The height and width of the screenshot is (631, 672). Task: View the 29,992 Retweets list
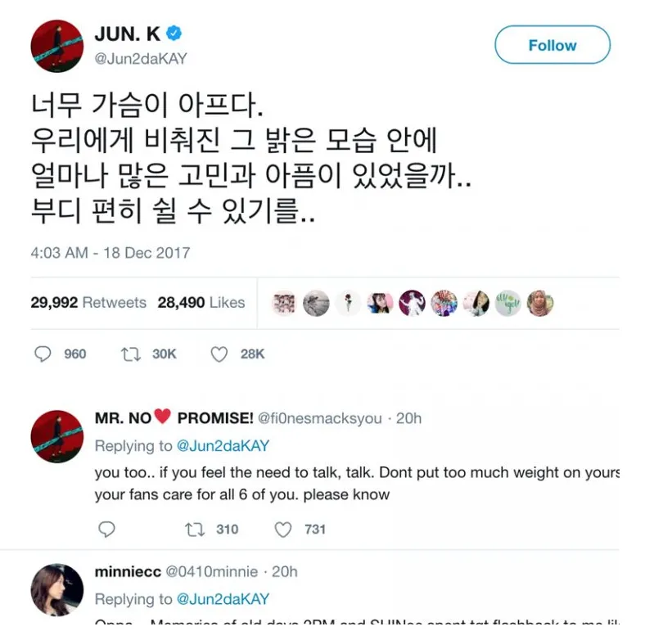[88, 303]
